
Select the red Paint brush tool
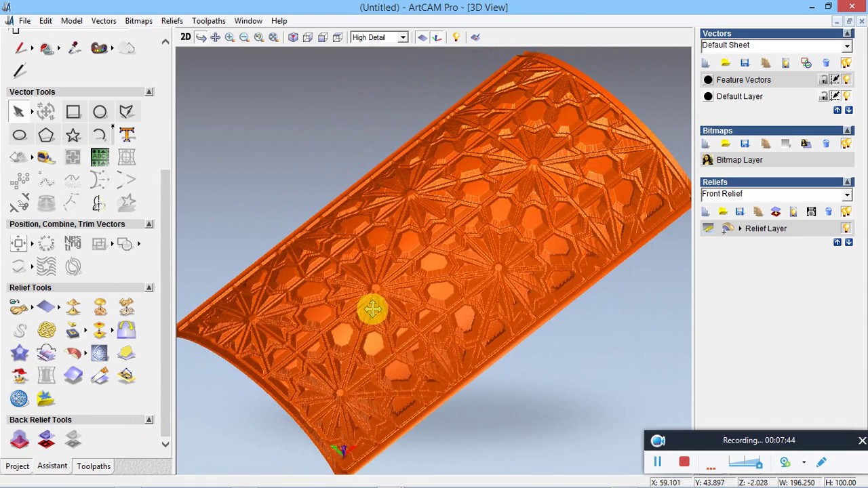pos(20,48)
